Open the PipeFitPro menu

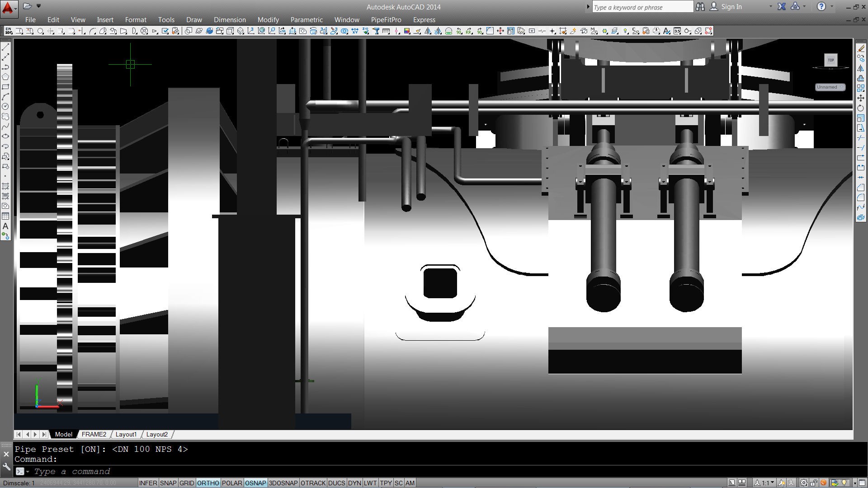(x=386, y=20)
